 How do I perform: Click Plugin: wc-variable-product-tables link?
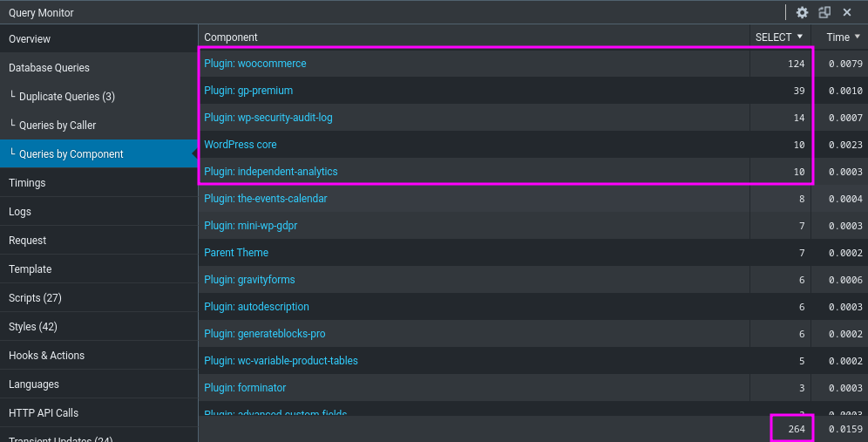coord(281,361)
